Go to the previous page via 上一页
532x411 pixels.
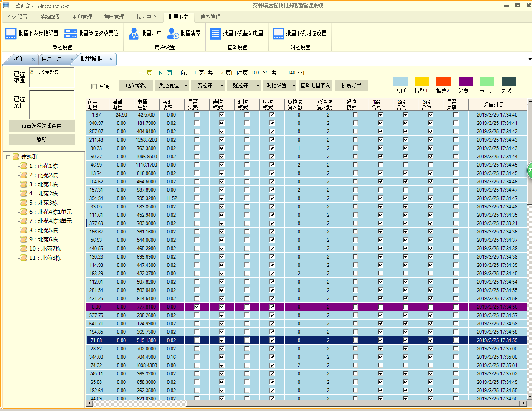(x=144, y=73)
